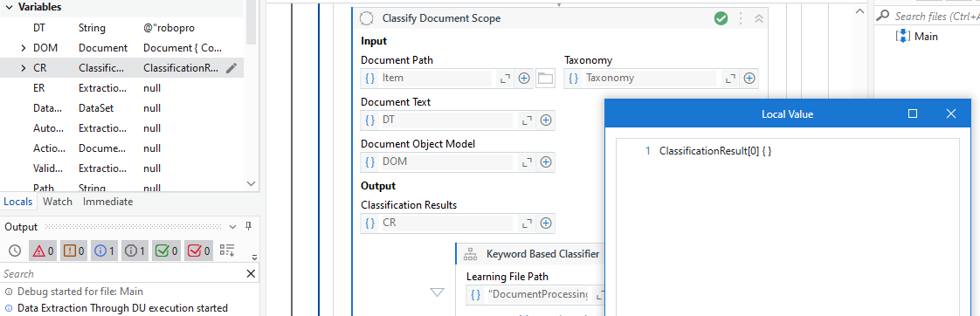Viewport: 980px width, 316px height.
Task: Toggle the gray trace messages filter
Action: 135,251
